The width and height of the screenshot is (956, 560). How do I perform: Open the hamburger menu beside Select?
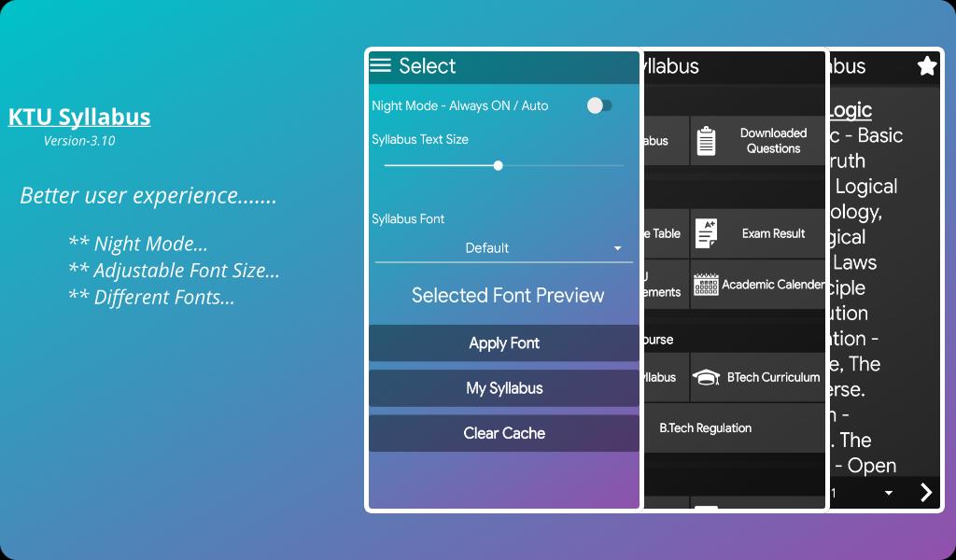pyautogui.click(x=381, y=65)
